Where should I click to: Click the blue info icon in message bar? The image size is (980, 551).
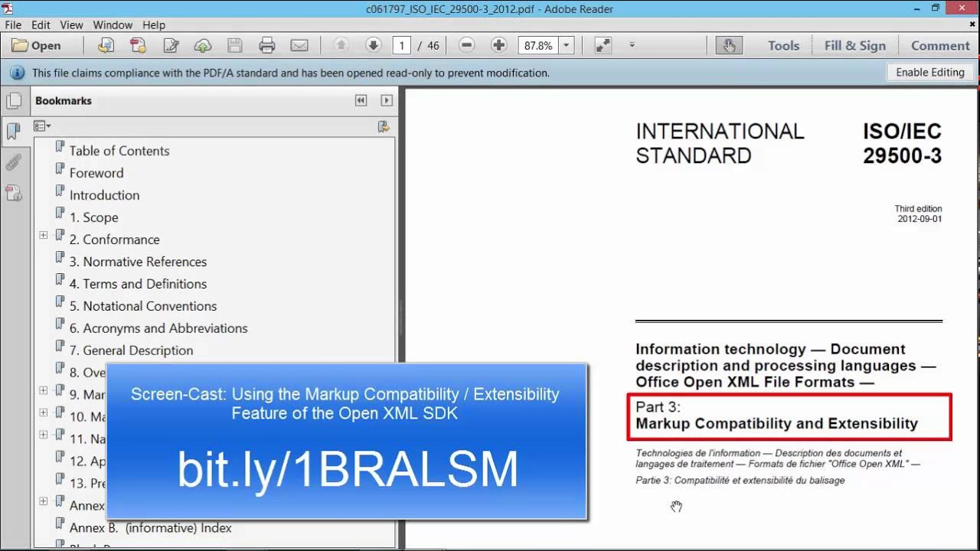[17, 73]
